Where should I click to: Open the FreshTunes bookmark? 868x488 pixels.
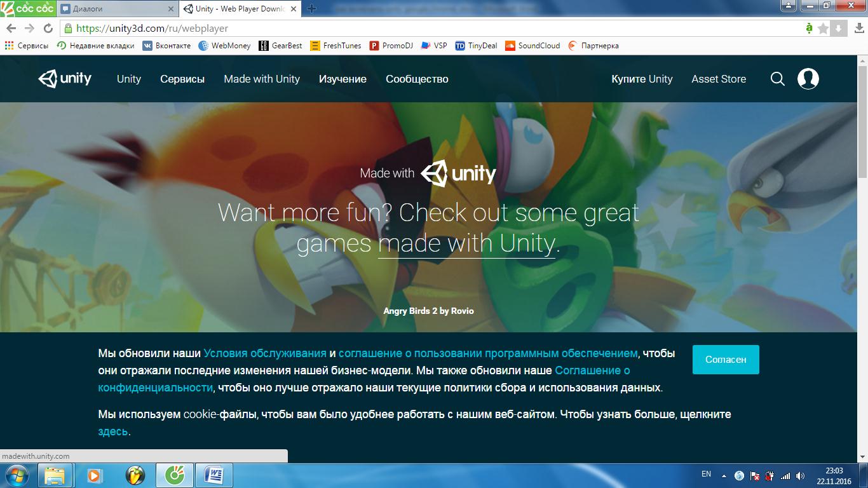pyautogui.click(x=336, y=46)
